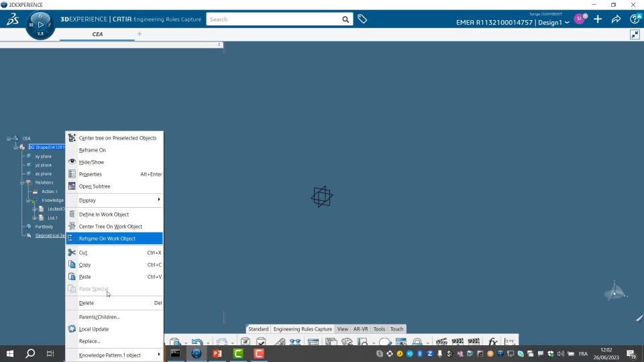Image resolution: width=644 pixels, height=362 pixels.
Task: Click the Undo arrow icon in action bar
Action: (197, 341)
